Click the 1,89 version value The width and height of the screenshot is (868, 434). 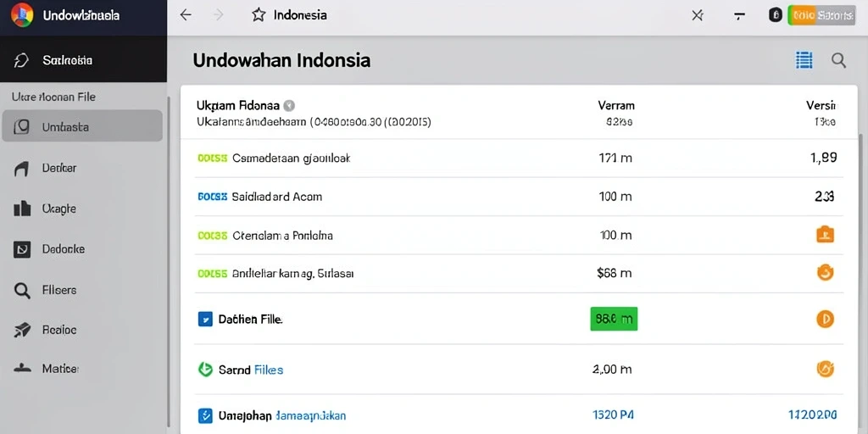click(823, 159)
